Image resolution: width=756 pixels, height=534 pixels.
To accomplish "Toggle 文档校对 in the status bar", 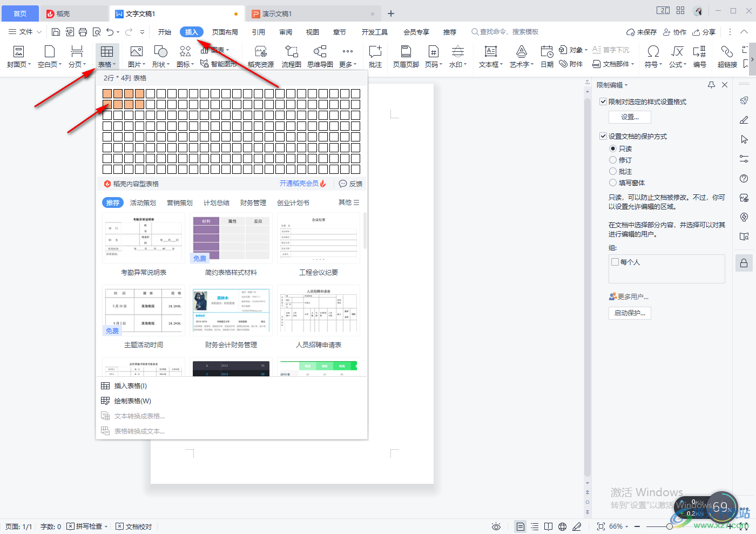I will (x=134, y=526).
